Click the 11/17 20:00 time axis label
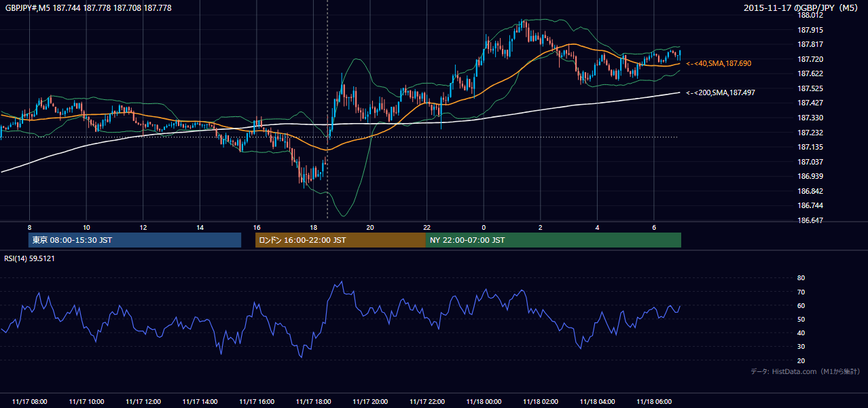The height and width of the screenshot is (408, 868). (x=370, y=402)
